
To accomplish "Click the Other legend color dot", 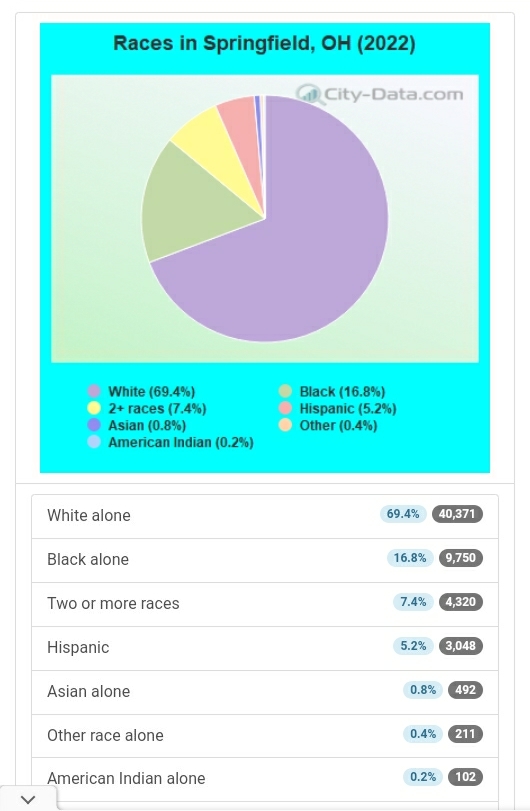I will point(285,425).
